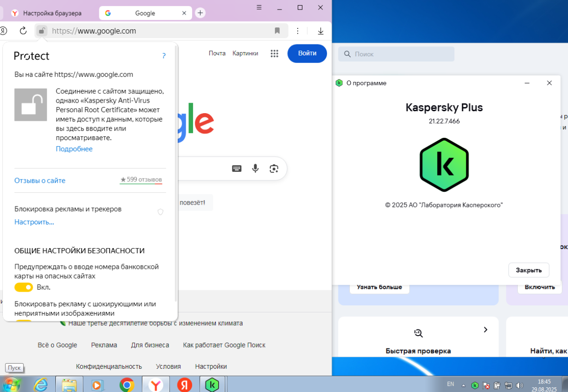Show hidden tray icons arrow
568x392 pixels.
[x=463, y=385]
